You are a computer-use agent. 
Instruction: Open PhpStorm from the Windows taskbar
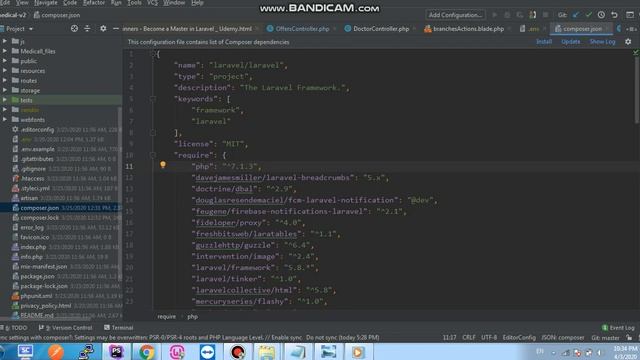(116, 352)
